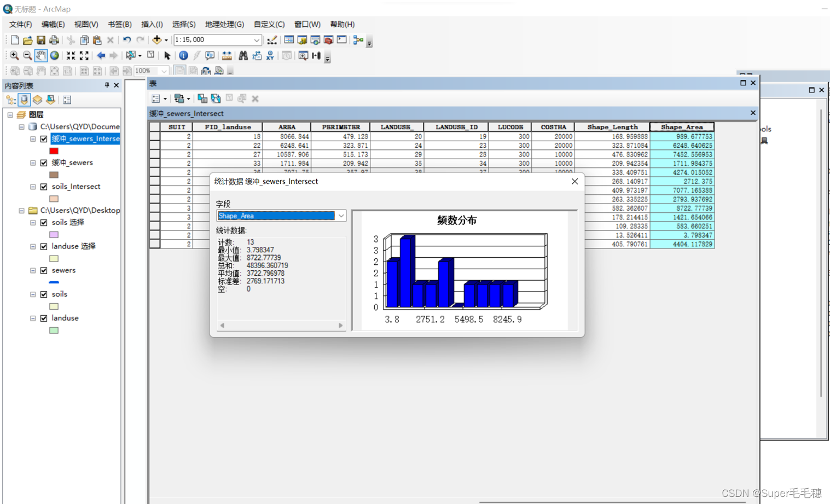Open the 地理处理(G) menu
The width and height of the screenshot is (830, 504).
click(224, 24)
